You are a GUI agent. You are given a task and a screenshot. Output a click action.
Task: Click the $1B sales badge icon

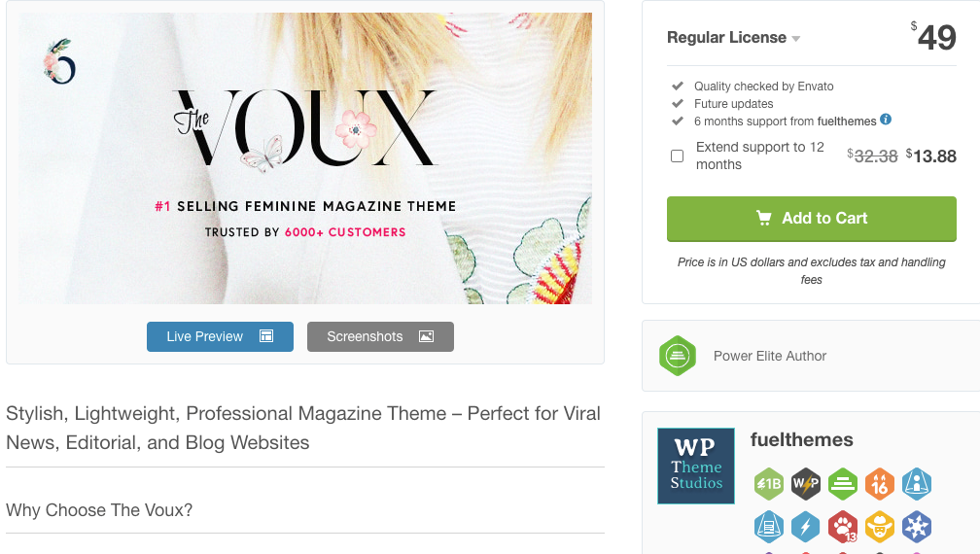[x=769, y=484]
